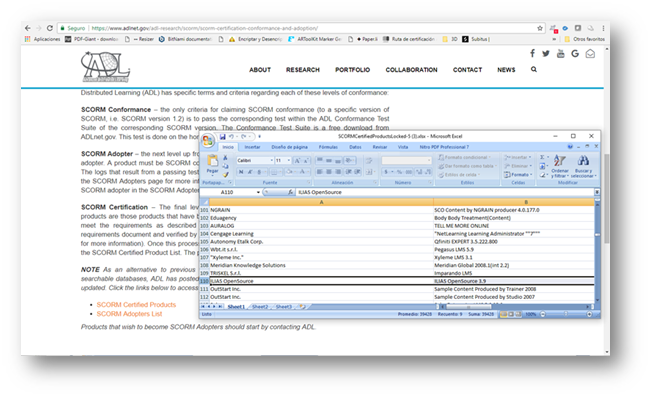
Task: Open SCORM Adopters List link
Action: (129, 314)
